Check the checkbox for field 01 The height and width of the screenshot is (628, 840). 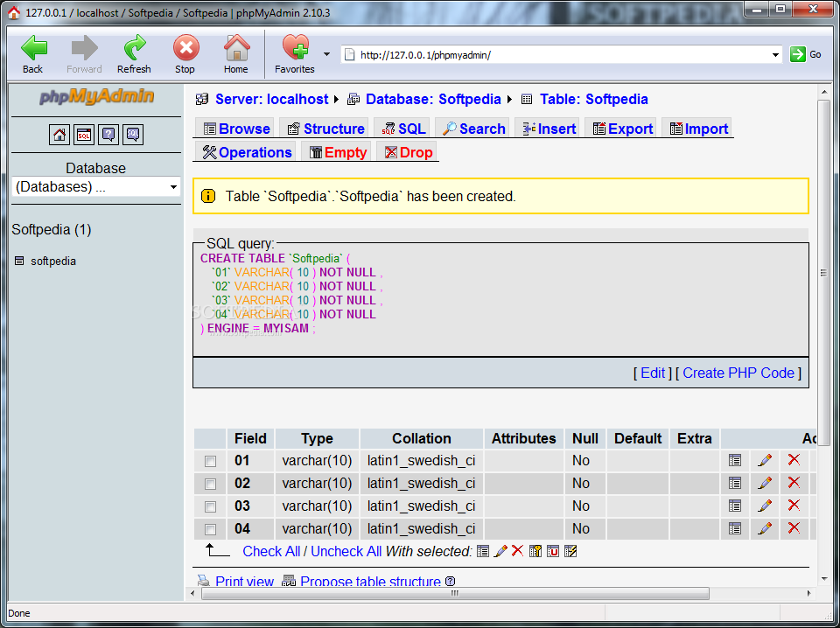pyautogui.click(x=211, y=461)
